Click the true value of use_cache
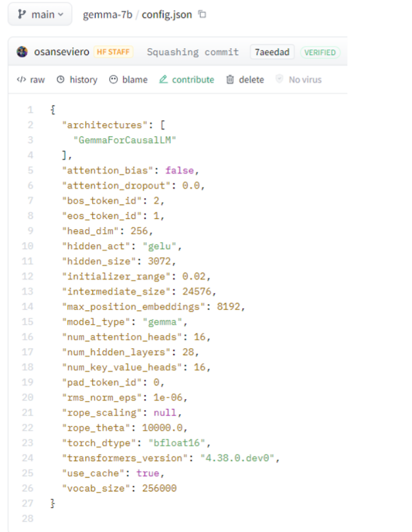 [x=148, y=473]
